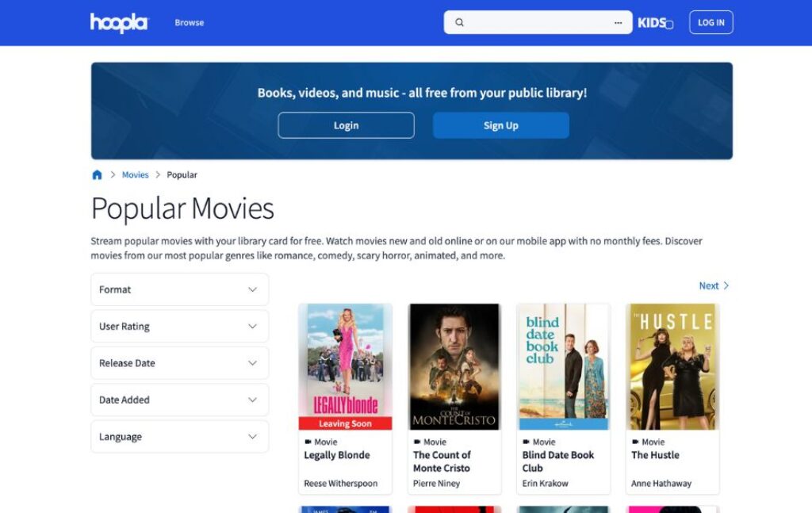Click the Blind Date Book Club title

557,461
